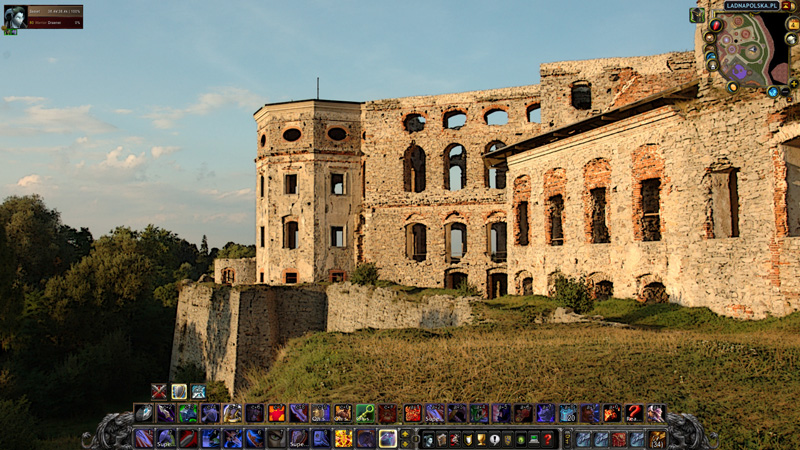
Task: Page action bar down with yellow arrow
Action: (x=405, y=443)
